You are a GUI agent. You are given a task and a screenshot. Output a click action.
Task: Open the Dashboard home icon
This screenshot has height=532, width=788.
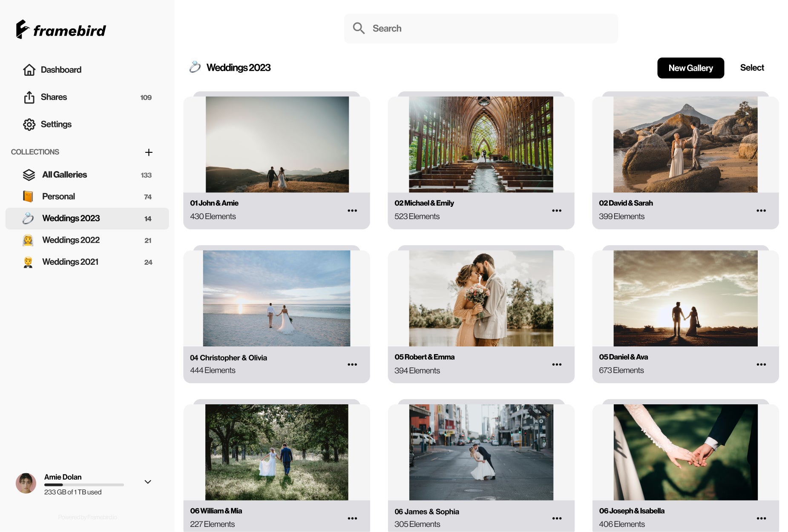pos(29,70)
